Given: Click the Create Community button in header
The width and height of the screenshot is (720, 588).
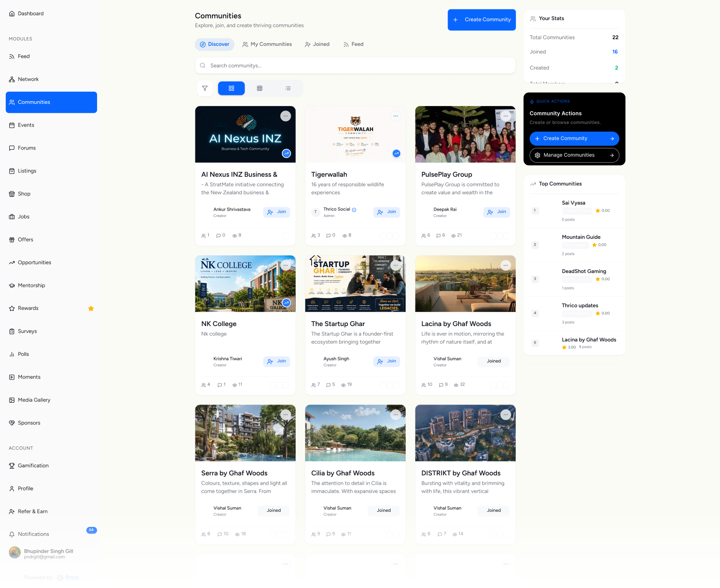Looking at the screenshot, I should tap(482, 20).
